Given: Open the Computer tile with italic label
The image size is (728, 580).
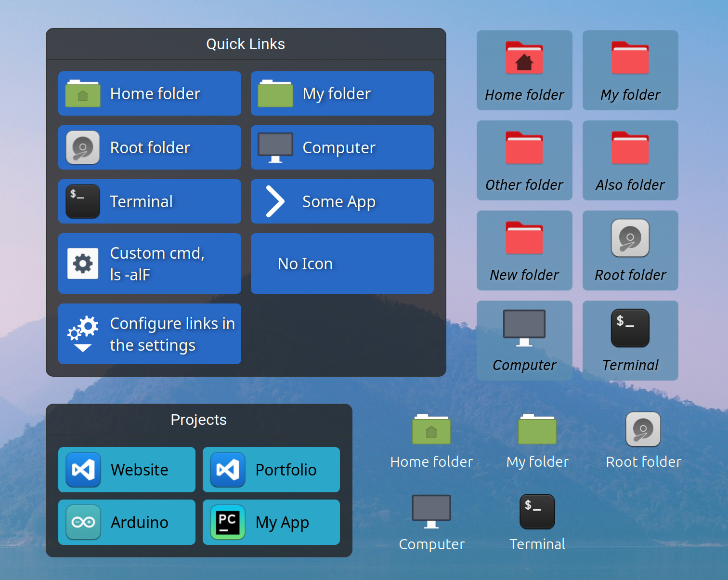Looking at the screenshot, I should tap(524, 341).
